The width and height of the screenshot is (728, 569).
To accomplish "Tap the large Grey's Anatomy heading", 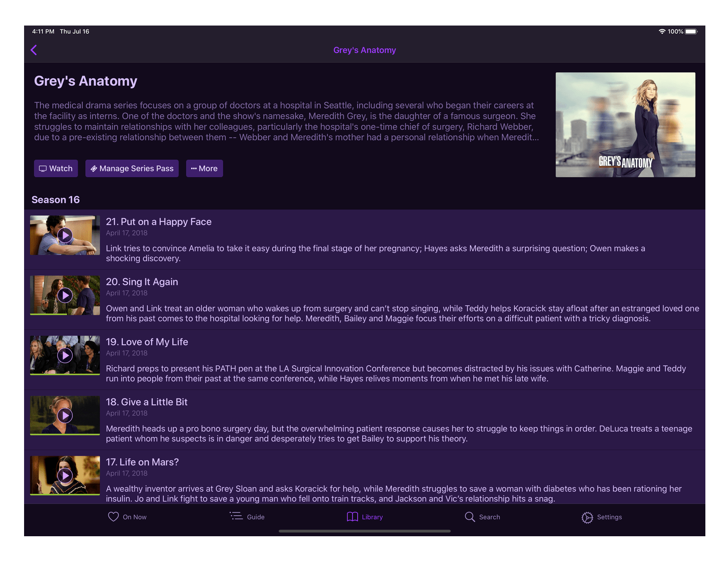I will 86,81.
